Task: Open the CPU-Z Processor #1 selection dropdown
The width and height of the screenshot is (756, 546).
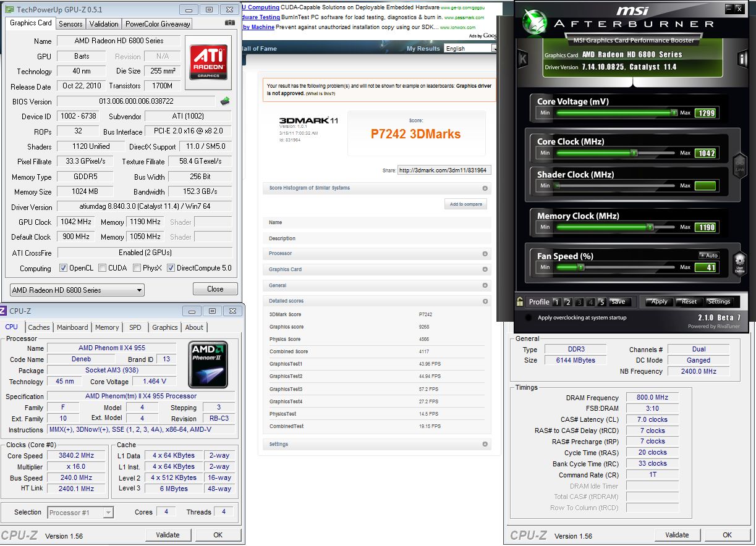Action: (80, 512)
